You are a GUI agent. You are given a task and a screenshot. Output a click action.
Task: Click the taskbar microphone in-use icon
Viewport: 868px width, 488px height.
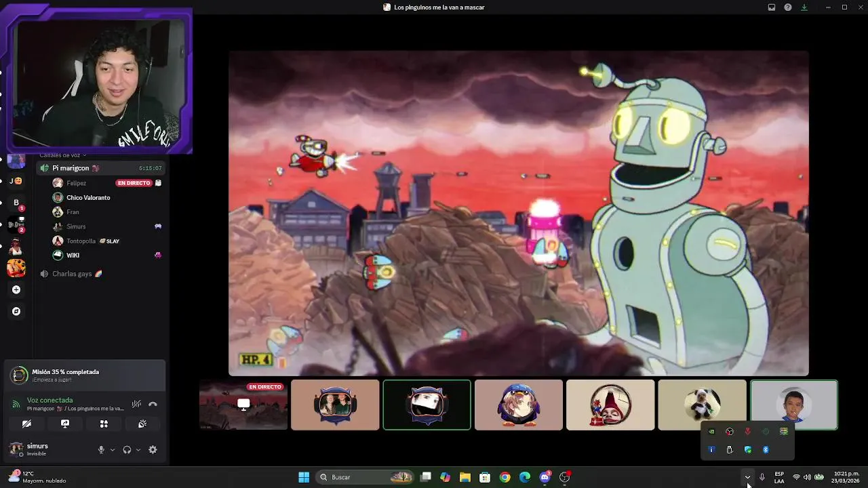point(762,477)
